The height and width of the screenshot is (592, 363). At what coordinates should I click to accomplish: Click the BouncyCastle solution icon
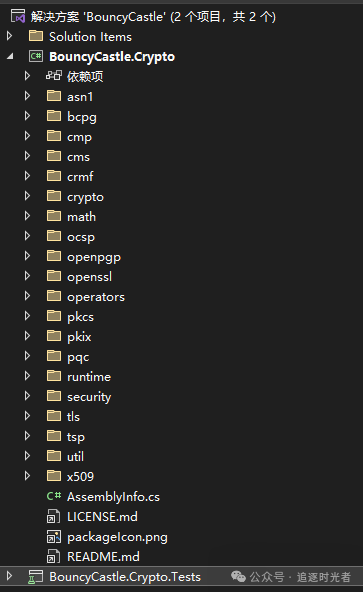18,16
